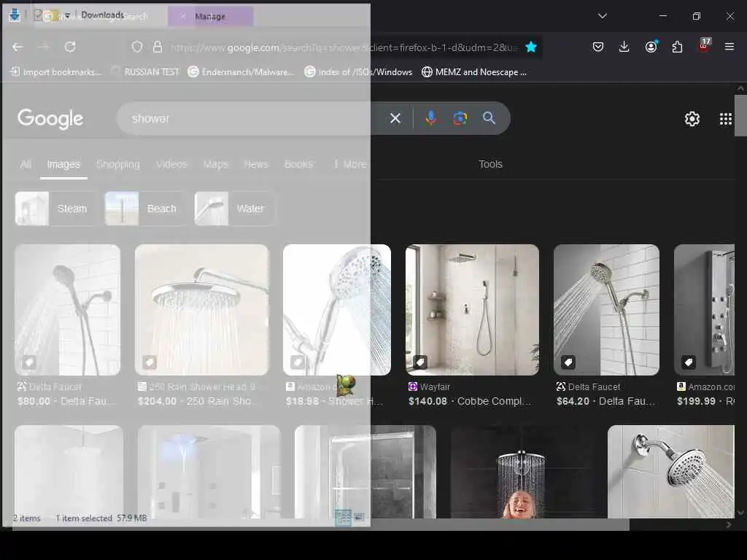Reload the page with the refresh icon

pyautogui.click(x=70, y=47)
